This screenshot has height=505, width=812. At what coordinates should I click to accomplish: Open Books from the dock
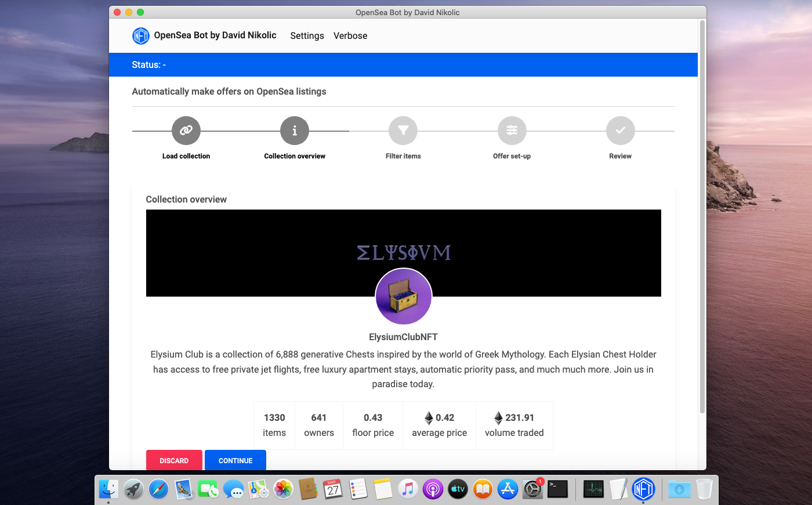point(483,489)
